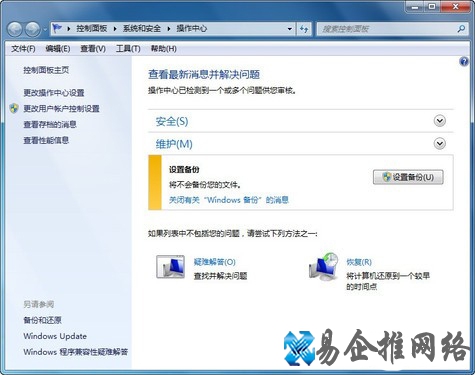Maximize the Action Center window
Screen dimensions: 475x375
point(432,7)
